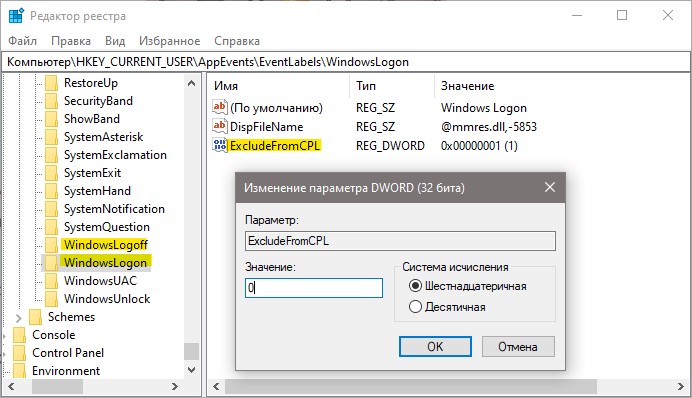Click the 0x00000001 (1) value data

pos(479,146)
